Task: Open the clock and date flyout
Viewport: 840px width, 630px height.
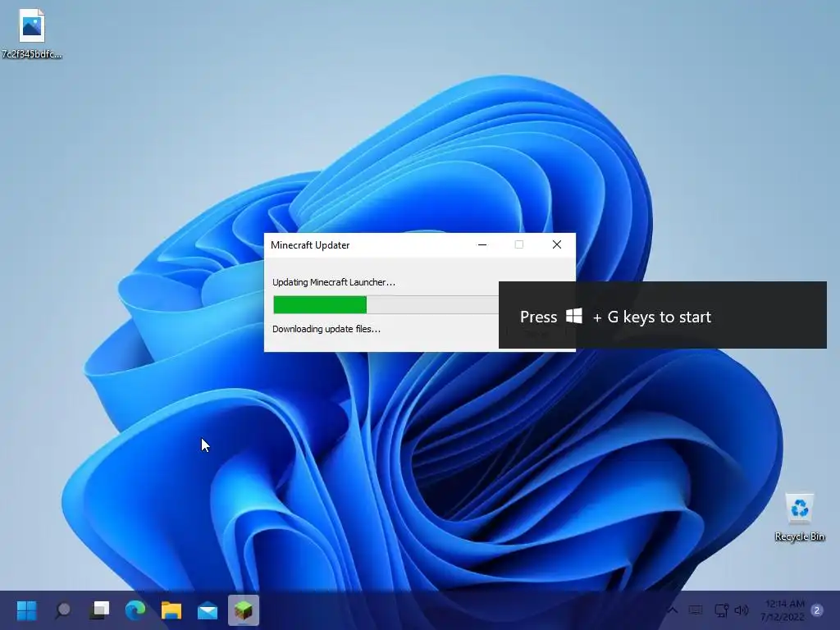Action: tap(782, 610)
